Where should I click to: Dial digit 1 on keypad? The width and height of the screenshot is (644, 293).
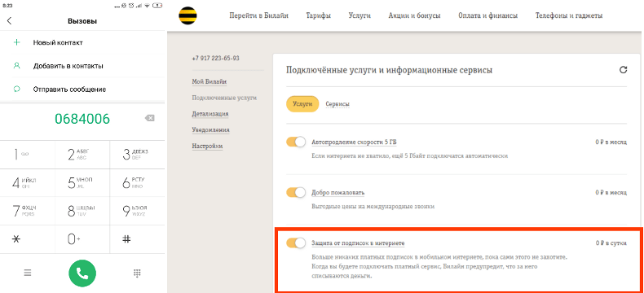pos(28,154)
